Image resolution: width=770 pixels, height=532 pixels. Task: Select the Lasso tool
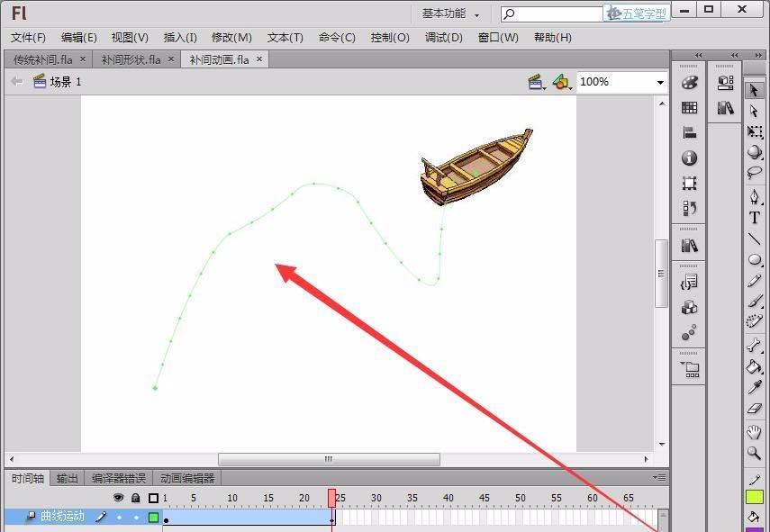(755, 172)
